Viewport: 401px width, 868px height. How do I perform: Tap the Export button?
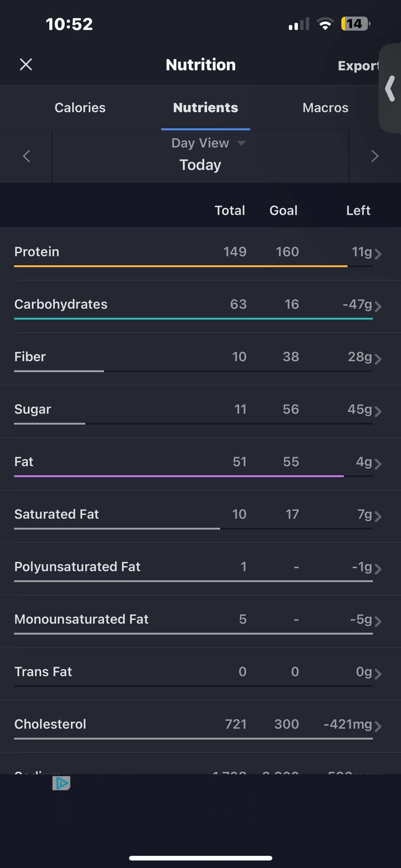click(358, 66)
